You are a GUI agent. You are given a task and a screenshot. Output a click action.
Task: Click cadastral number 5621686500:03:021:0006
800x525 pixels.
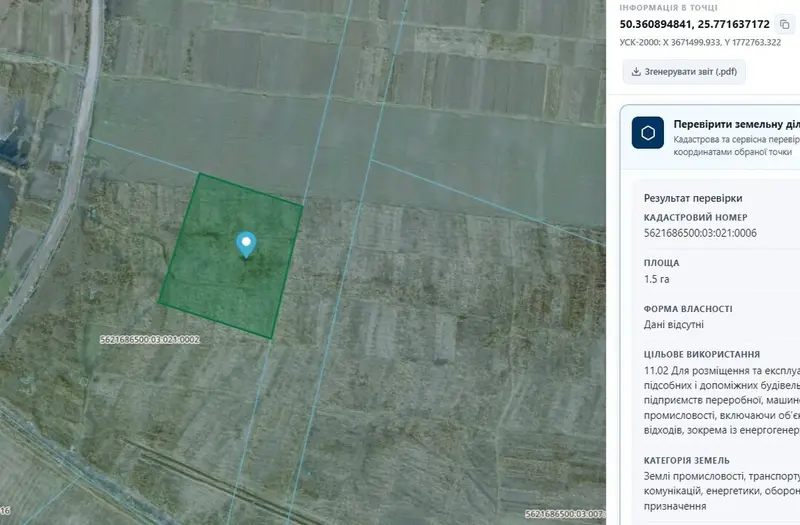tap(700, 233)
